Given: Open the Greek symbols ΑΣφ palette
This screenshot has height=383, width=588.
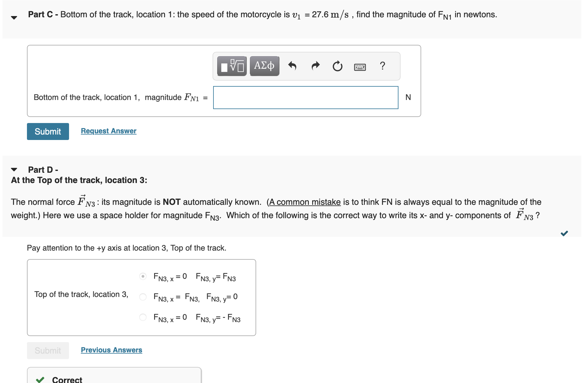Looking at the screenshot, I should pos(264,66).
